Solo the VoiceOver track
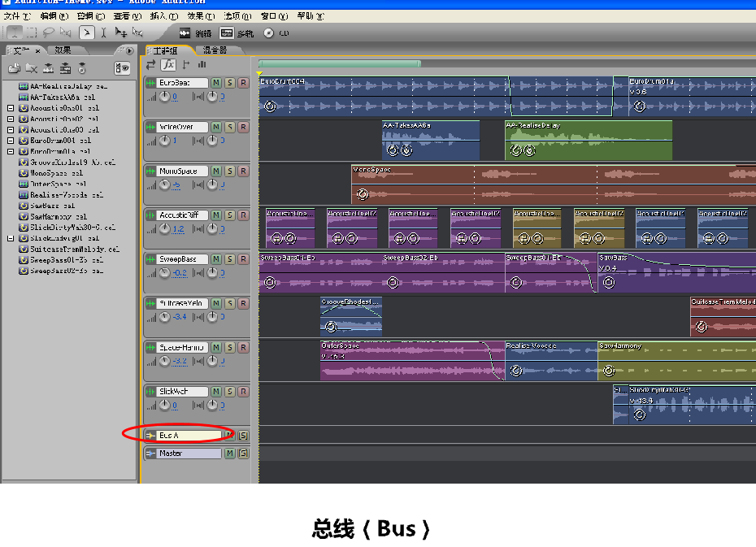 tap(230, 128)
